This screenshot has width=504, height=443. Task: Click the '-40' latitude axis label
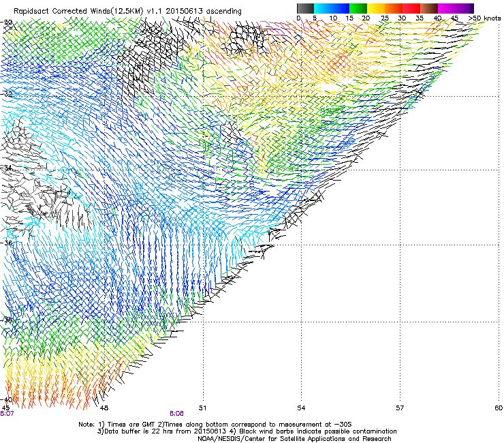[6, 399]
